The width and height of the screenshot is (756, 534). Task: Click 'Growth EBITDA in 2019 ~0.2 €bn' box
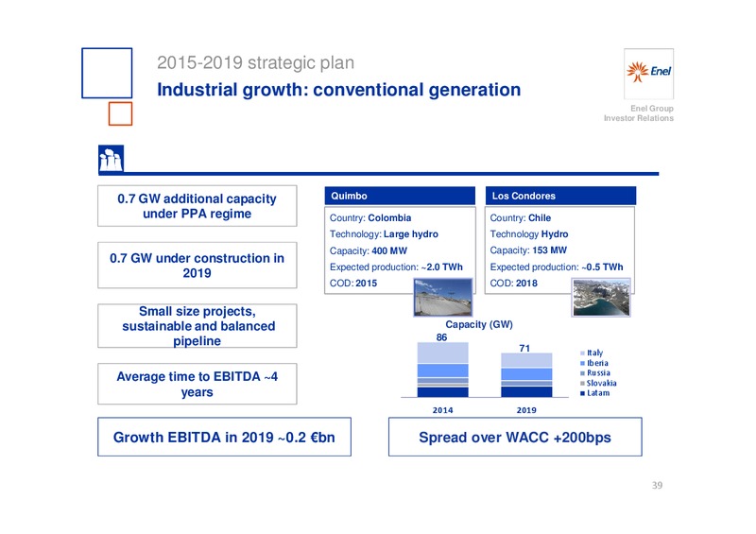tap(224, 437)
